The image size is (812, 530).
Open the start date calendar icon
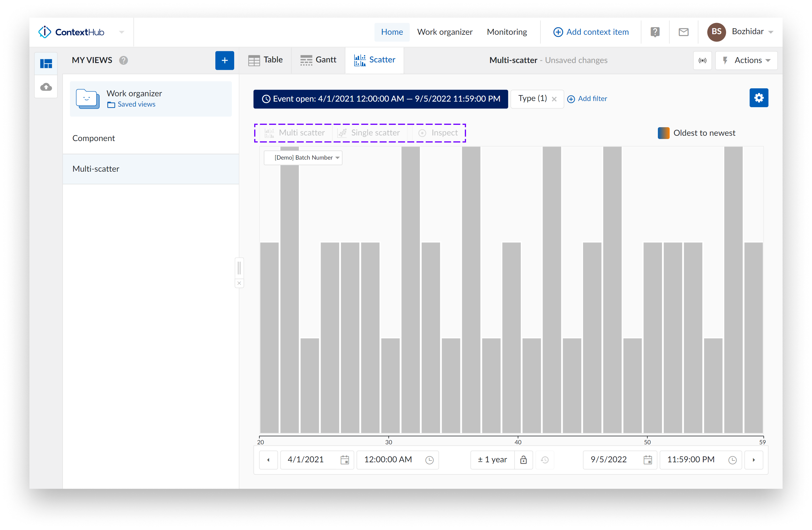click(x=345, y=460)
